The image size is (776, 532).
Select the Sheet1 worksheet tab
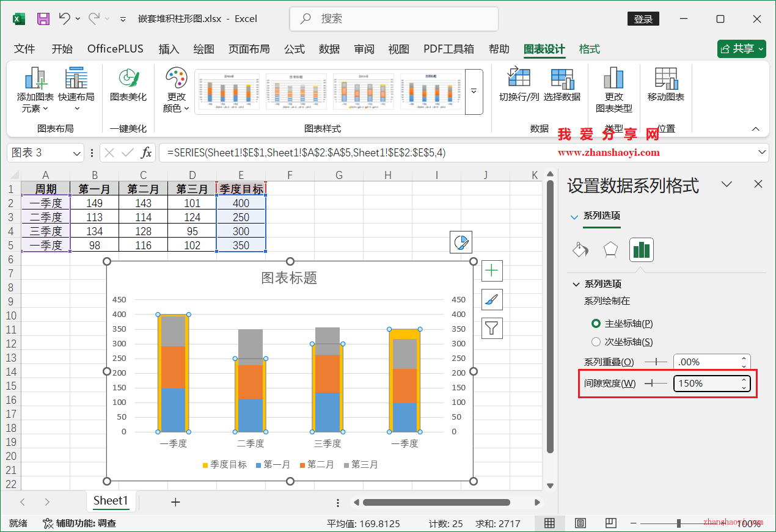pos(111,501)
